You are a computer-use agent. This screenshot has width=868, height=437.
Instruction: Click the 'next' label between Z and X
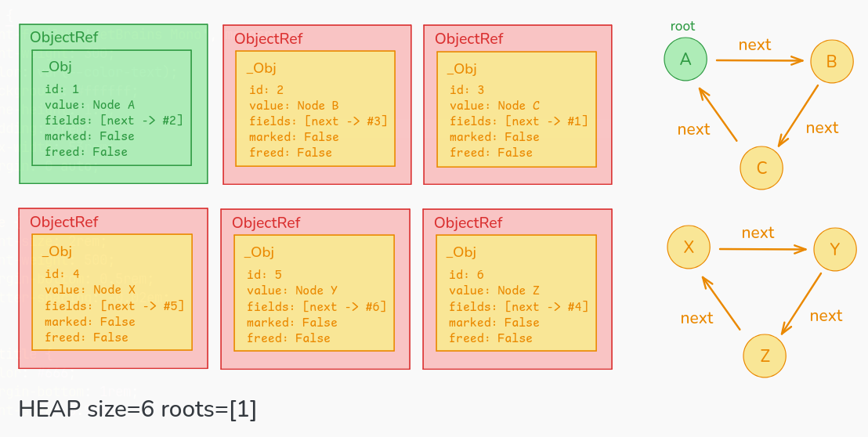point(696,318)
